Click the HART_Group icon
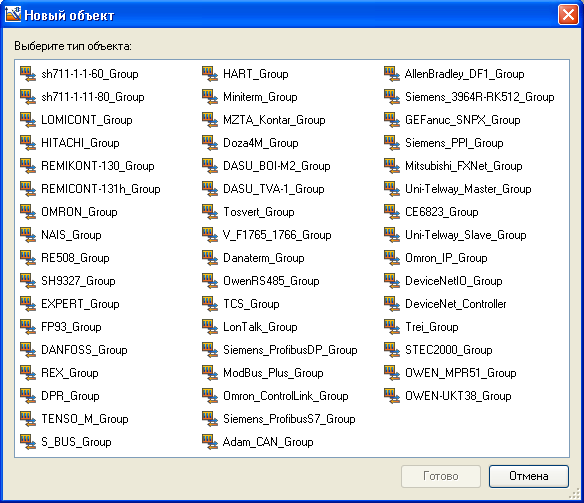The height and width of the screenshot is (503, 584). 210,74
